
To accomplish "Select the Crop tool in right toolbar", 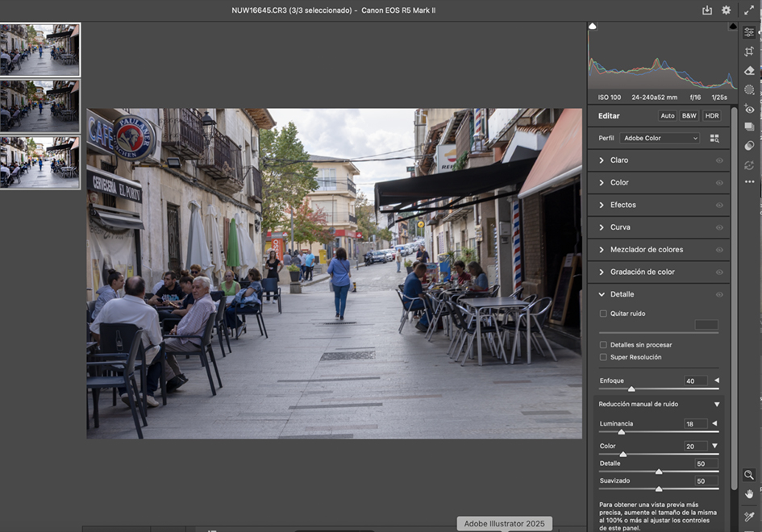I will pos(749,52).
